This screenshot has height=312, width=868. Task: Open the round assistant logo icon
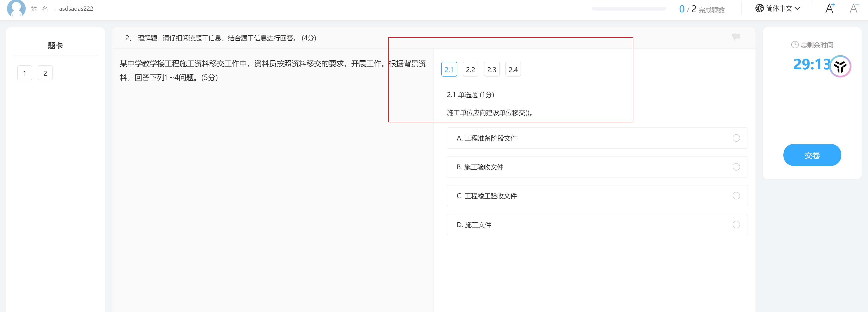click(840, 66)
